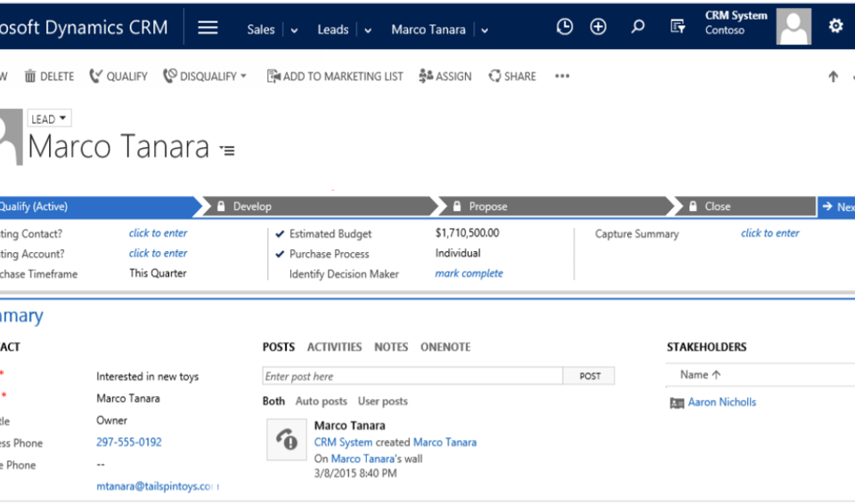855x504 pixels.
Task: Click business phone 297-555-0192
Action: point(129,442)
